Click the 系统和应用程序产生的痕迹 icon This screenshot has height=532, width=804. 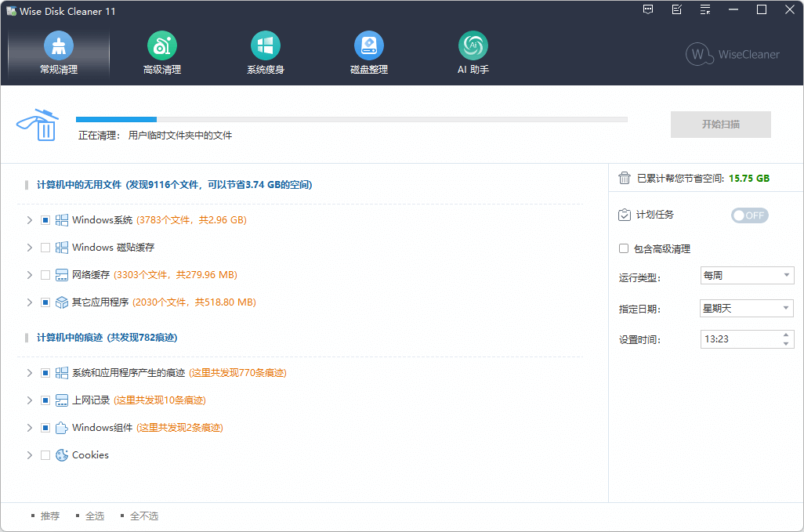click(x=62, y=373)
